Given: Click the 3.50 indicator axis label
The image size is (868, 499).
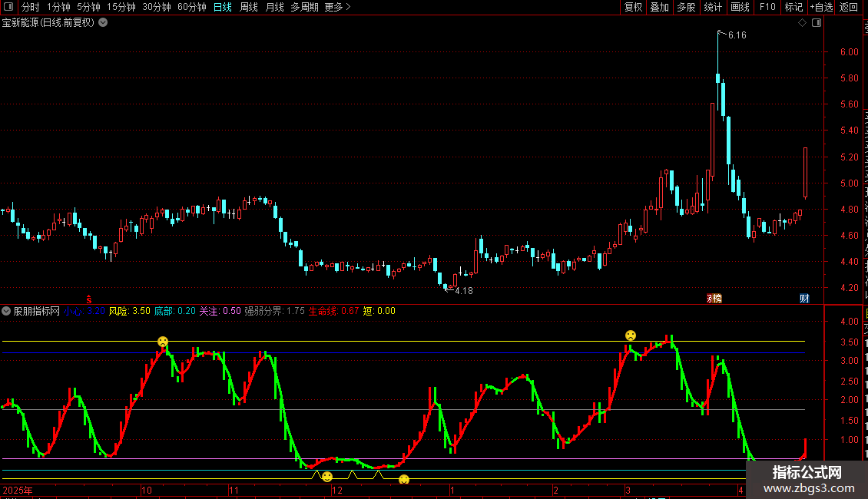Looking at the screenshot, I should tap(849, 342).
